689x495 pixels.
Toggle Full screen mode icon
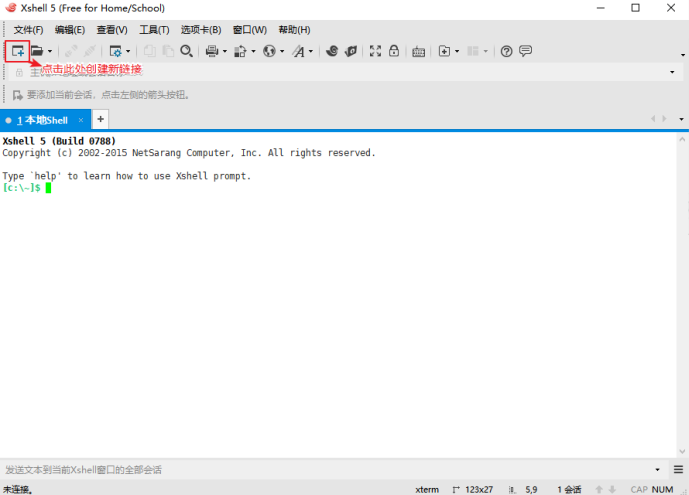pyautogui.click(x=375, y=51)
